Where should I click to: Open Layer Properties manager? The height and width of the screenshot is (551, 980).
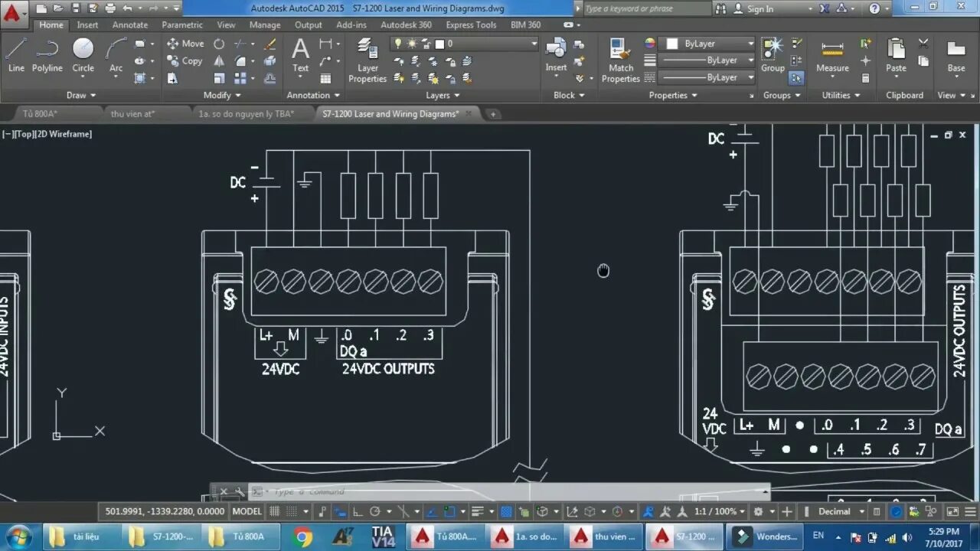point(367,61)
